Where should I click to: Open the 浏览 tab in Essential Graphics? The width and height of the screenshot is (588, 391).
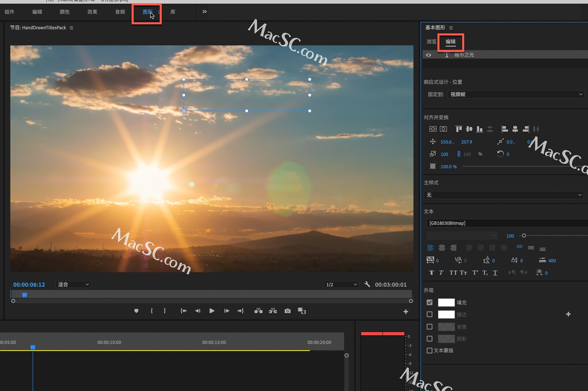tap(431, 41)
